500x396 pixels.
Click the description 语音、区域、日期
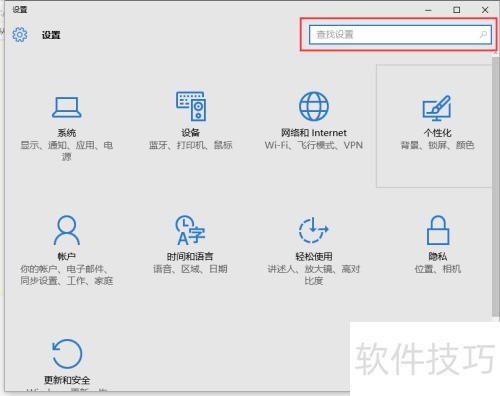[x=190, y=269]
